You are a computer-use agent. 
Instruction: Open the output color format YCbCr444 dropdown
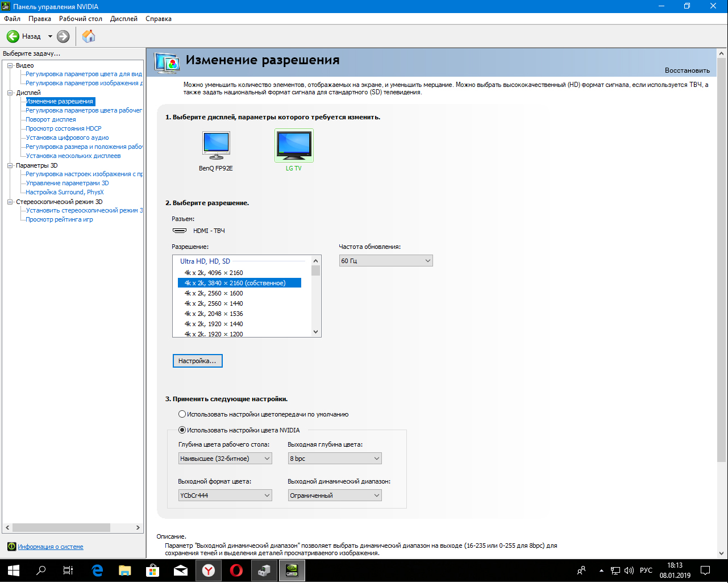(225, 495)
